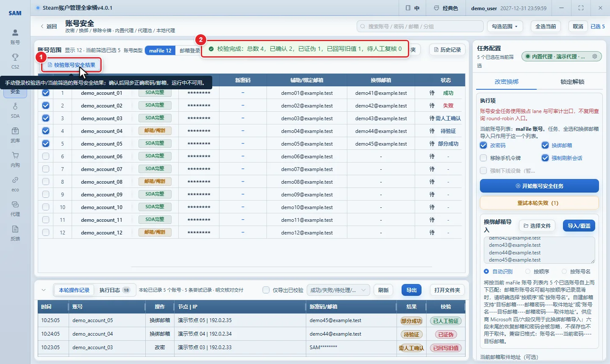Open 成功/失败/待处理 filter dropdown
The image size is (610, 364).
(x=338, y=290)
